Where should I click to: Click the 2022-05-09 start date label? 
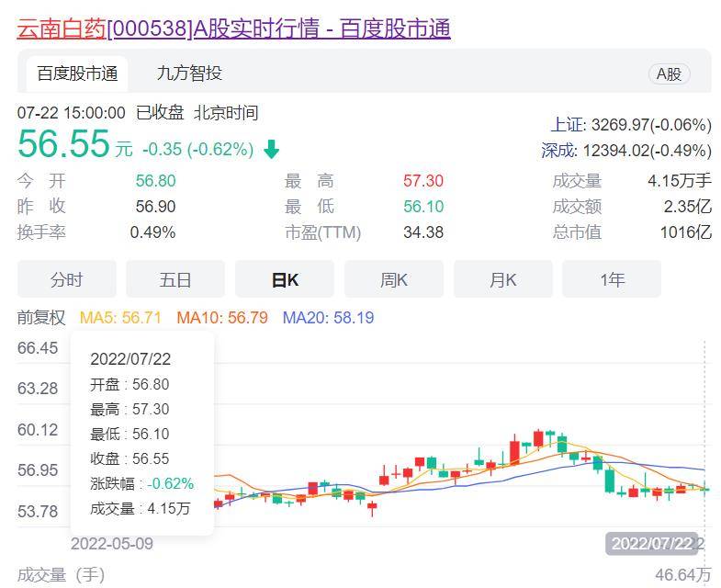(x=112, y=544)
